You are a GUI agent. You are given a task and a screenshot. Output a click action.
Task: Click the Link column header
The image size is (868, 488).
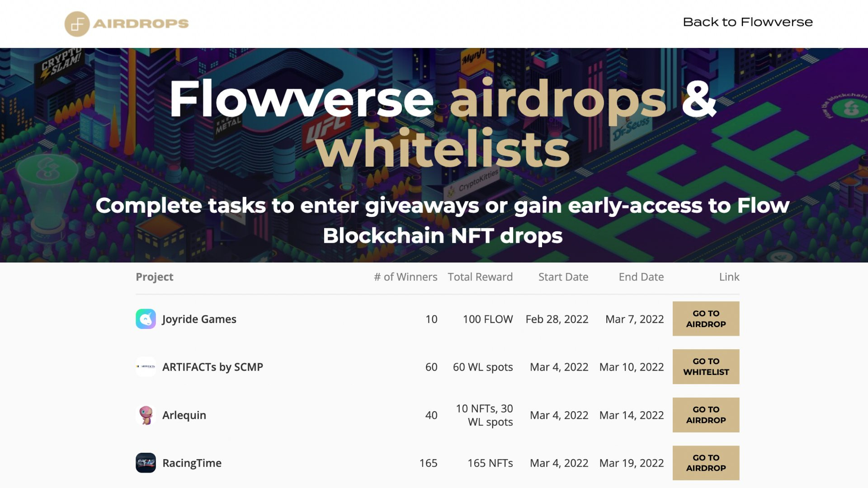(x=729, y=277)
